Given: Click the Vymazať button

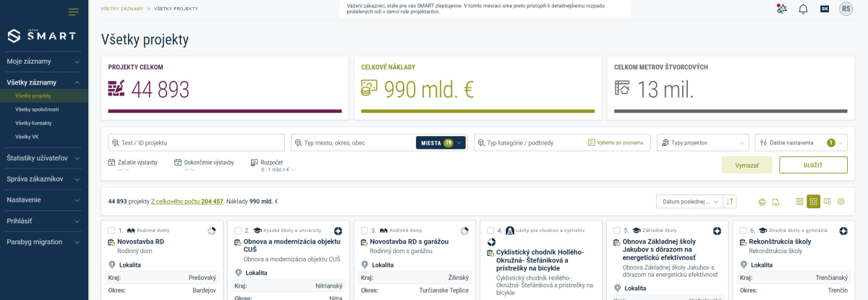Looking at the screenshot, I should tap(746, 165).
